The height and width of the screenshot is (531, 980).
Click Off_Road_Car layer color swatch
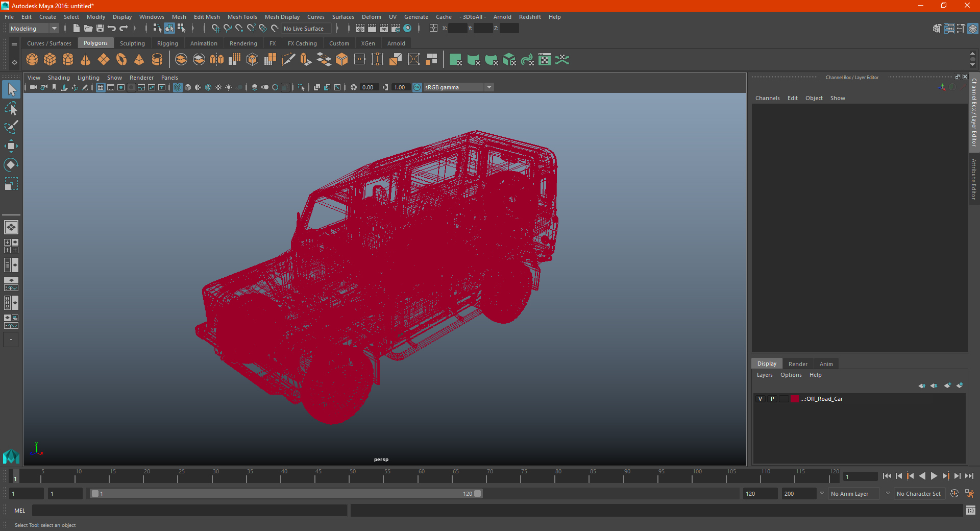point(795,399)
